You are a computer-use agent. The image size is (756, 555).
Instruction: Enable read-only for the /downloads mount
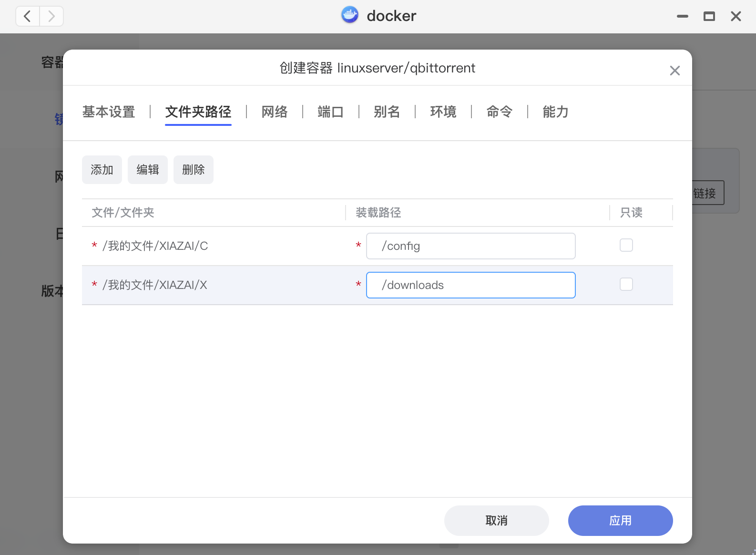626,284
